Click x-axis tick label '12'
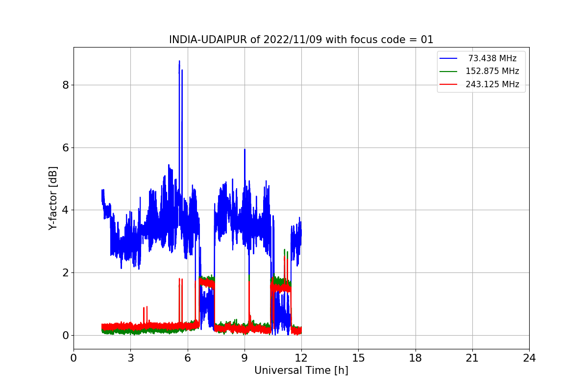This screenshot has width=588, height=392. pos(301,358)
